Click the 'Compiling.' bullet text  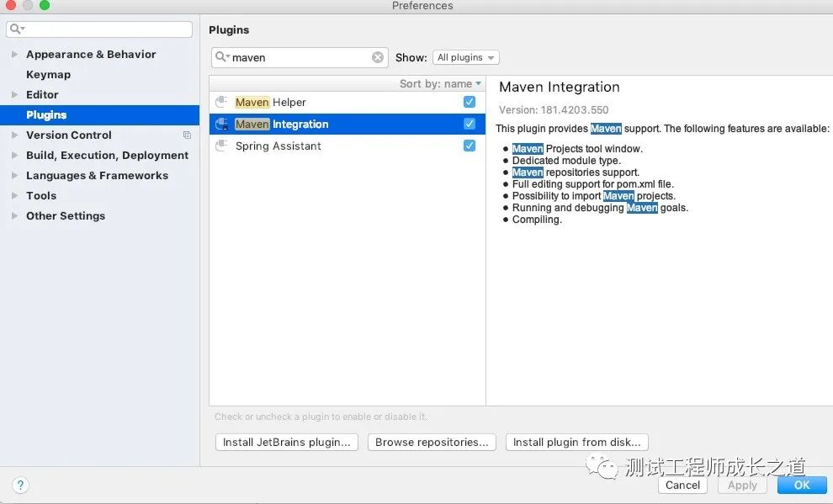click(x=537, y=220)
